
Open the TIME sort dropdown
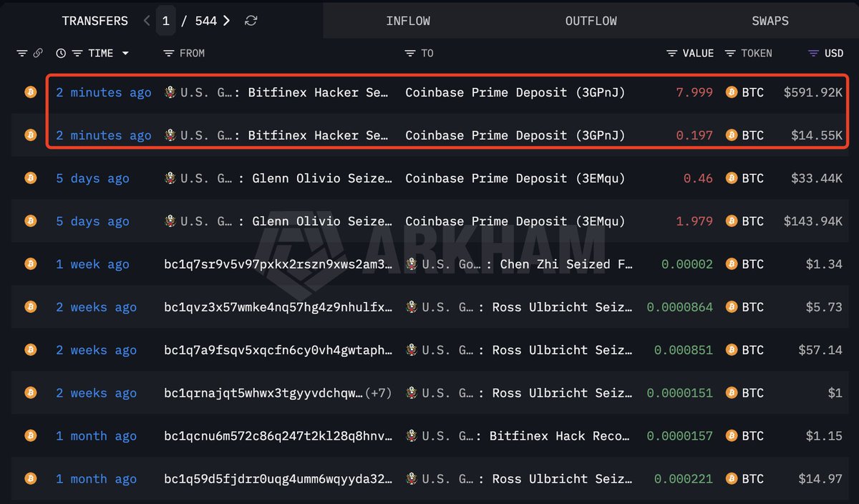(126, 53)
